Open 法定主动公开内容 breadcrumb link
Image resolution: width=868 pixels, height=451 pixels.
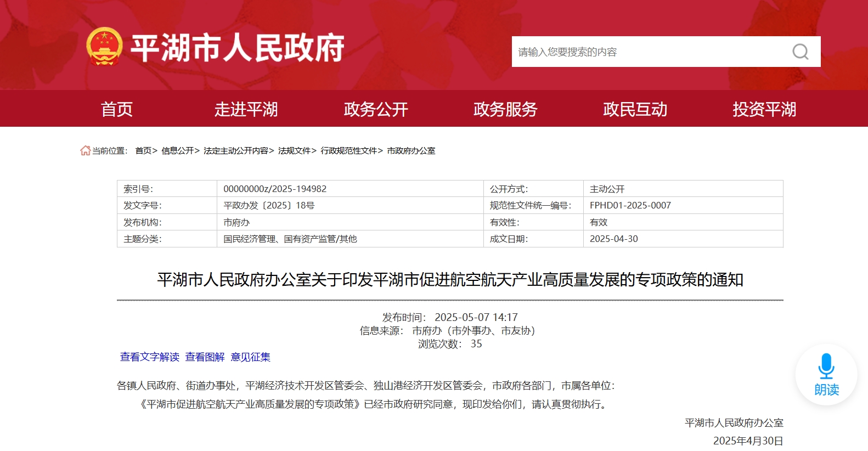236,151
